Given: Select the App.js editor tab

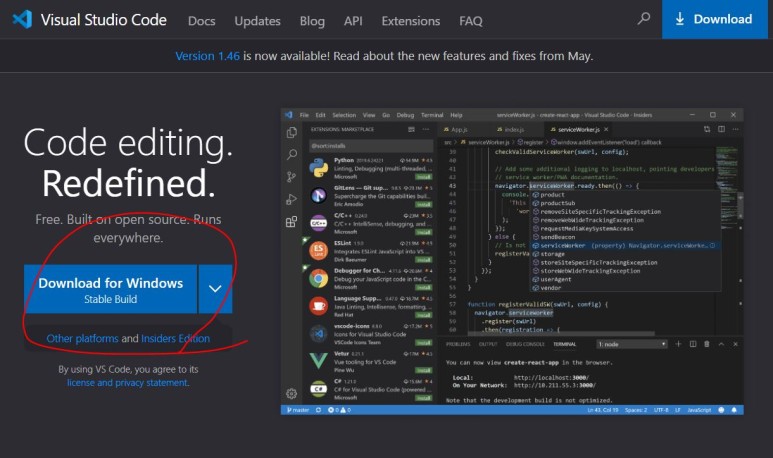Looking at the screenshot, I should (x=456, y=130).
